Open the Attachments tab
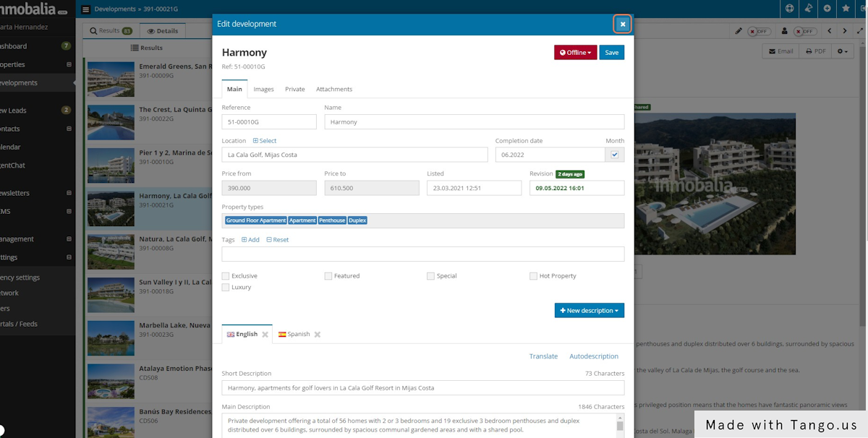The height and width of the screenshot is (438, 868). (x=334, y=90)
